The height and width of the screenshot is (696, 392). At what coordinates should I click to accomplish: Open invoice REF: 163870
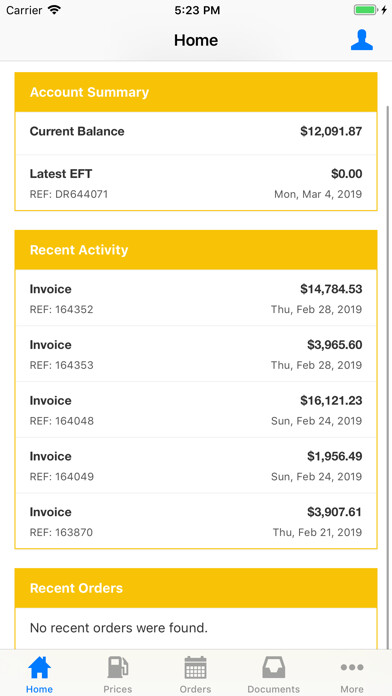[x=196, y=521]
